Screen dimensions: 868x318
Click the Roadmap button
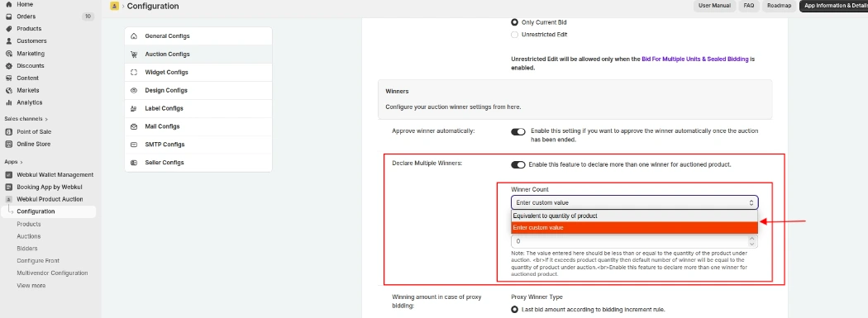pyautogui.click(x=779, y=6)
